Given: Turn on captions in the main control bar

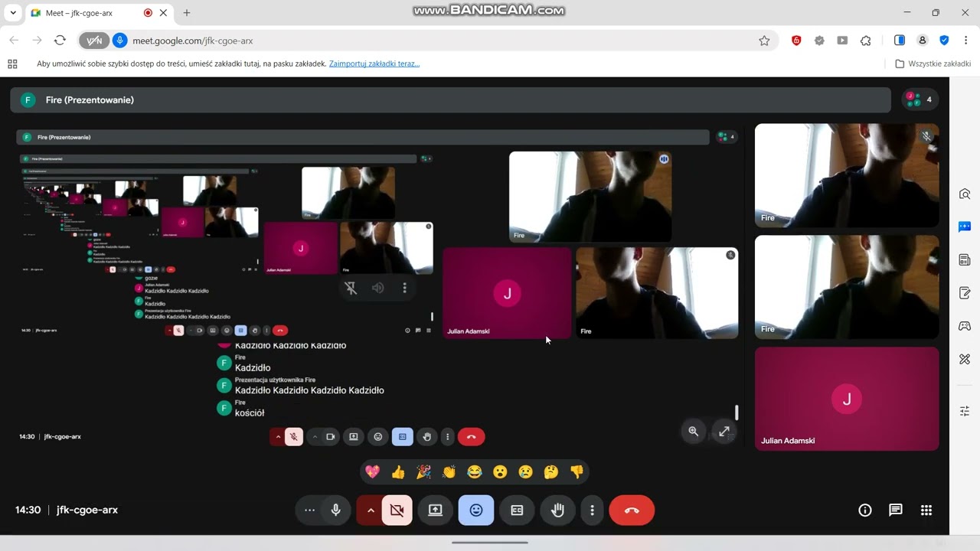Looking at the screenshot, I should click(x=517, y=510).
